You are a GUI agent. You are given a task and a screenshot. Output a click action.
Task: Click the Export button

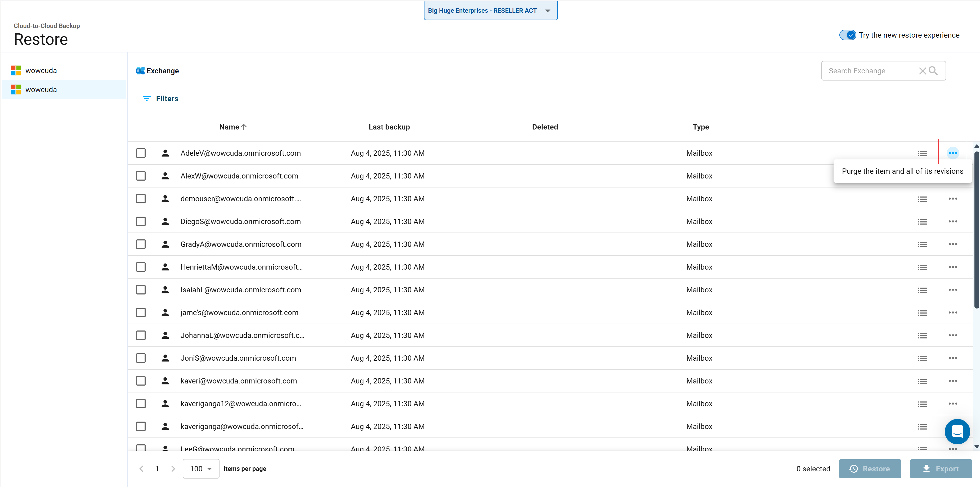(940, 468)
